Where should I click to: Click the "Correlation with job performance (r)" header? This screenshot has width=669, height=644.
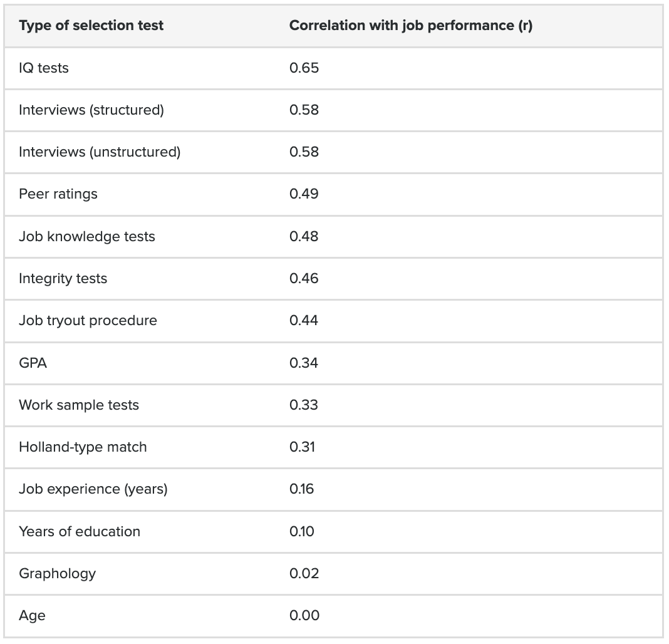pos(410,26)
